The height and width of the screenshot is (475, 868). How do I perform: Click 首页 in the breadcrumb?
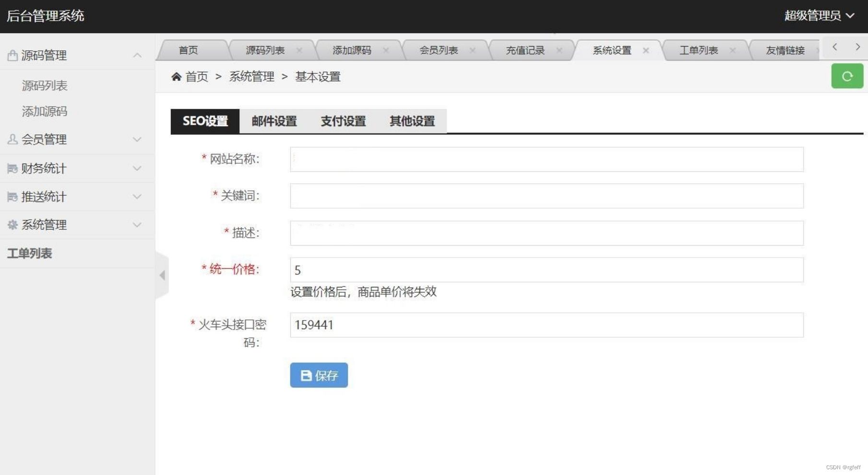tap(196, 76)
